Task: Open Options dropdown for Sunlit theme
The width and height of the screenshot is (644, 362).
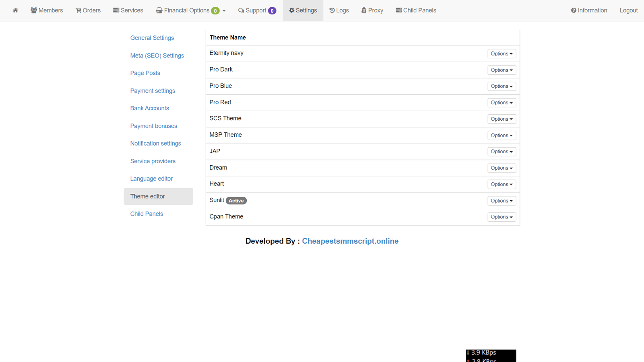Action: tap(502, 201)
